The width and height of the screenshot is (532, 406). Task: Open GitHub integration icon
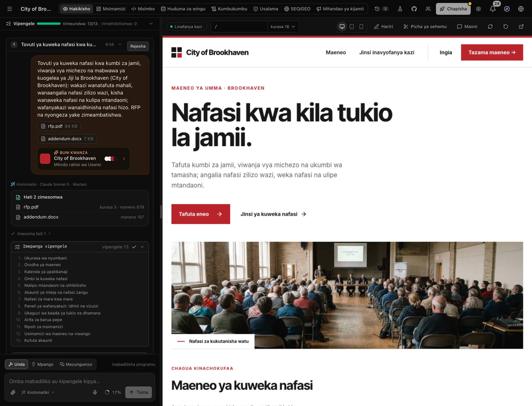pyautogui.click(x=414, y=9)
